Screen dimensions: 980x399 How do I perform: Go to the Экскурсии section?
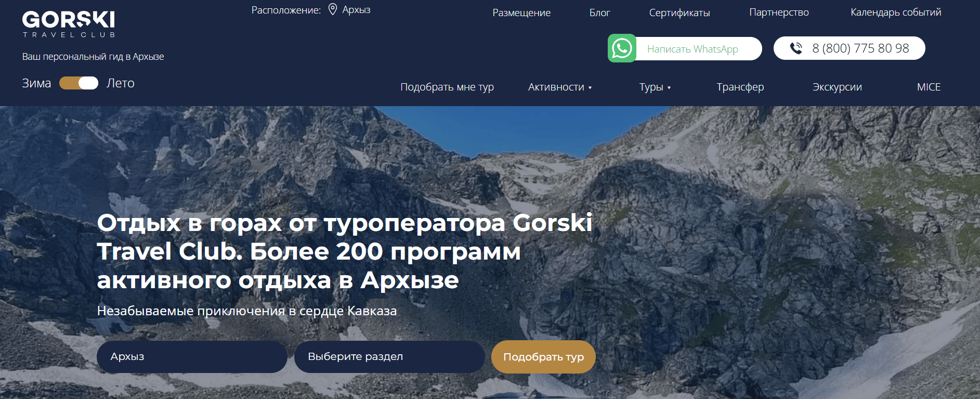(x=837, y=87)
